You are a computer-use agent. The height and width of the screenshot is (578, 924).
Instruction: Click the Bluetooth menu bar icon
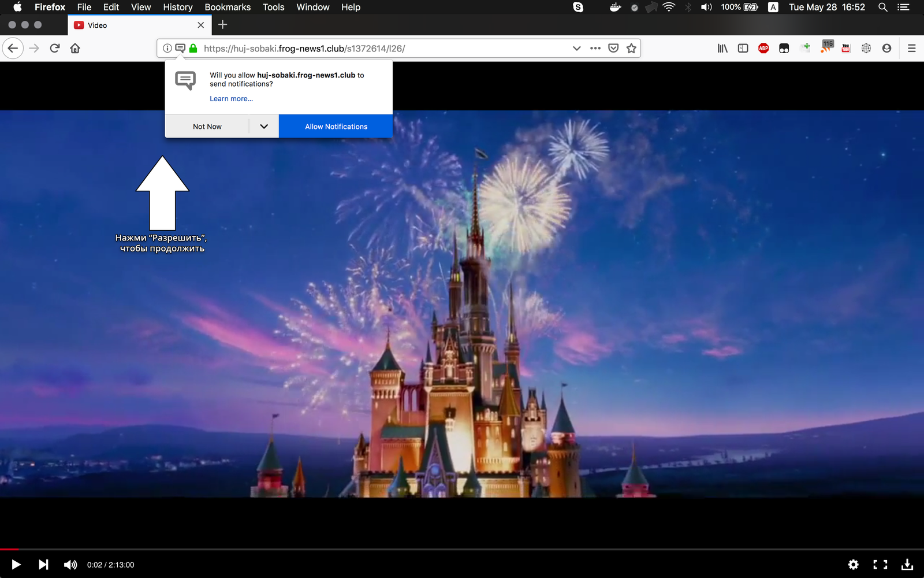click(688, 7)
